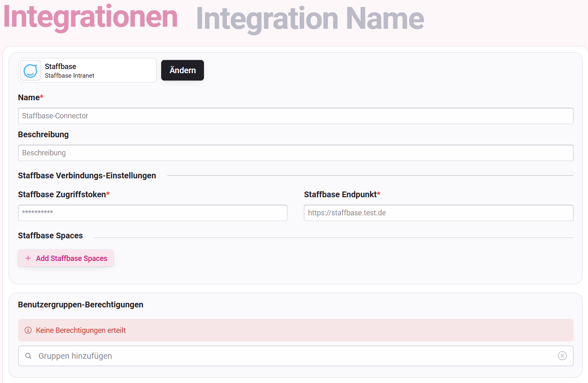The height and width of the screenshot is (383, 588).
Task: Click the search magnifier icon in Gruppen hinzufügen
Action: [x=28, y=356]
